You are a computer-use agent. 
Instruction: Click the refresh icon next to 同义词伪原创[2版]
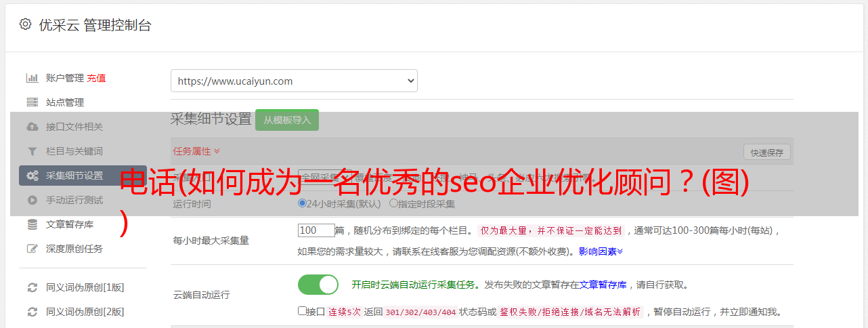[32, 312]
